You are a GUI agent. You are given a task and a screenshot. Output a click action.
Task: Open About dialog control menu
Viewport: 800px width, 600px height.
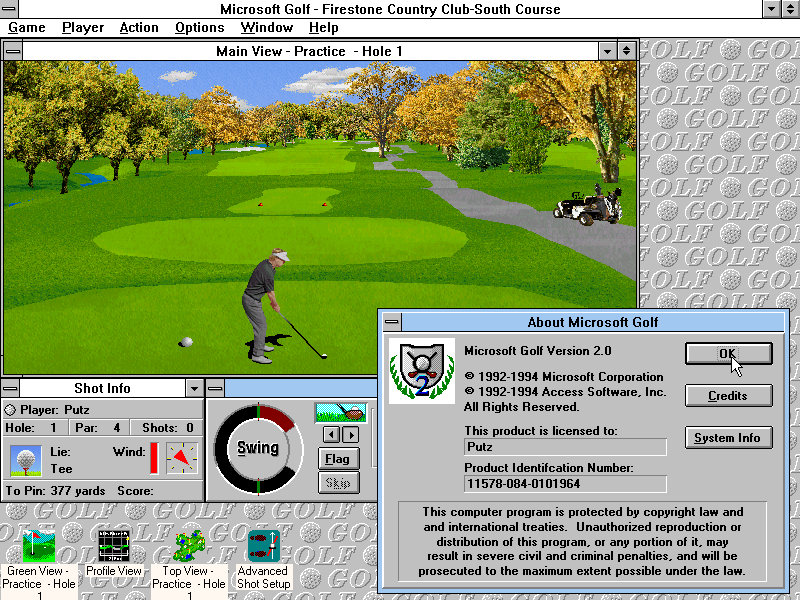pyautogui.click(x=392, y=322)
